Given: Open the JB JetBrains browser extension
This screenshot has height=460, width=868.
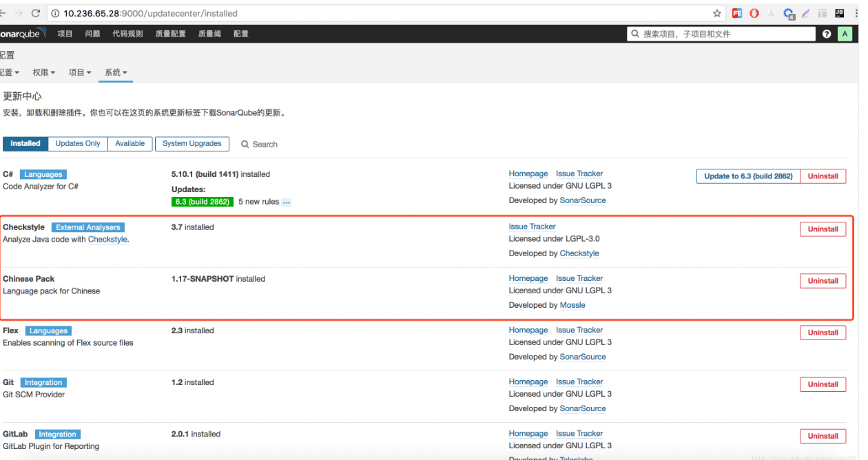Looking at the screenshot, I should point(839,13).
